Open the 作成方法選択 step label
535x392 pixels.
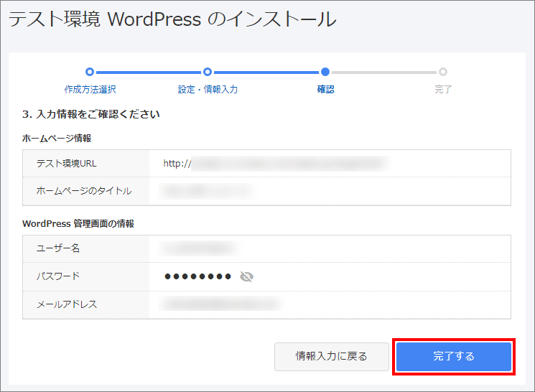(x=90, y=90)
